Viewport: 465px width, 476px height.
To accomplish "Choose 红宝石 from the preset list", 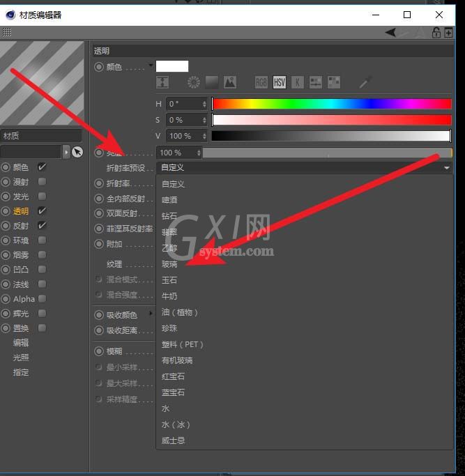I will click(x=173, y=376).
